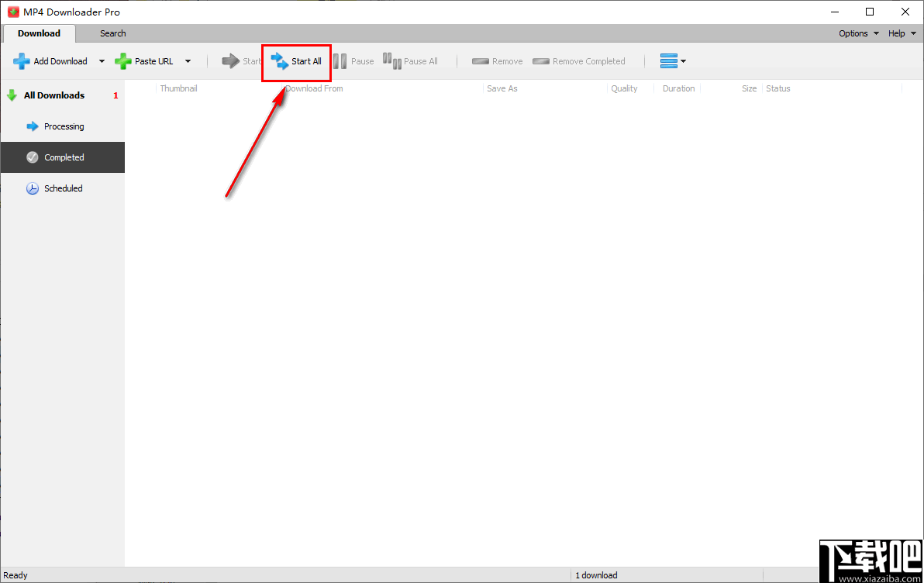This screenshot has width=924, height=583.
Task: Click the 'Ready' status bar text
Action: point(16,575)
